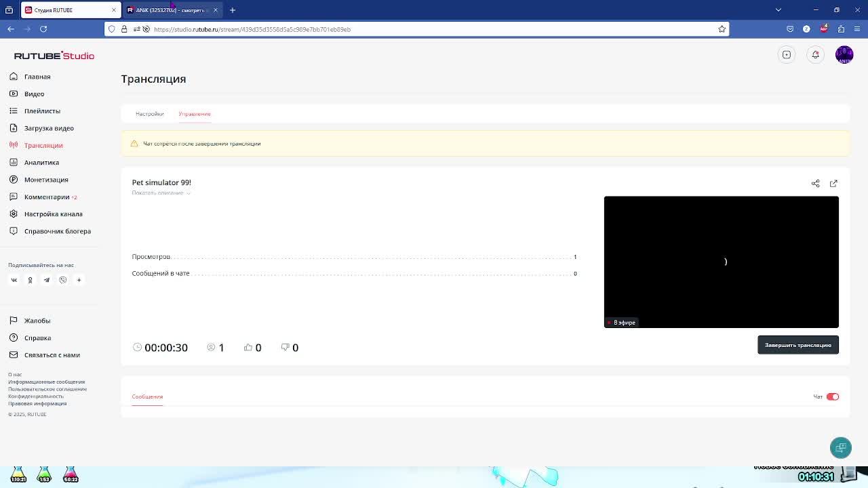This screenshot has width=868, height=488.
Task: Open Комментарии in the sidebar
Action: coord(47,197)
